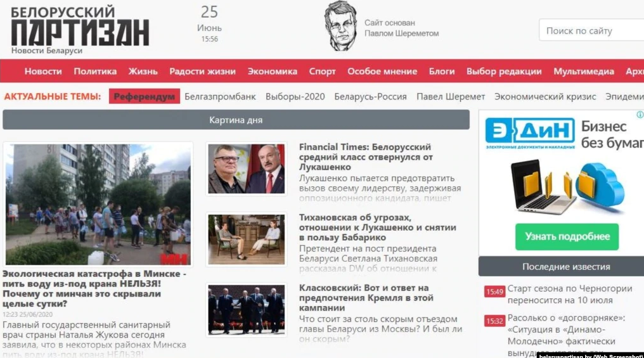The height and width of the screenshot is (358, 644).
Task: Click the Pavel Sheremet portrait sketch
Action: [340, 26]
